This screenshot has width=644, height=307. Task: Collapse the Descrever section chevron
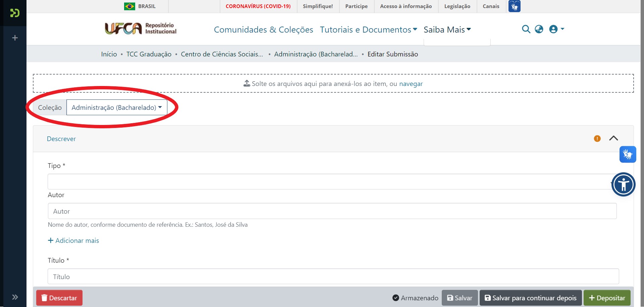pyautogui.click(x=614, y=138)
